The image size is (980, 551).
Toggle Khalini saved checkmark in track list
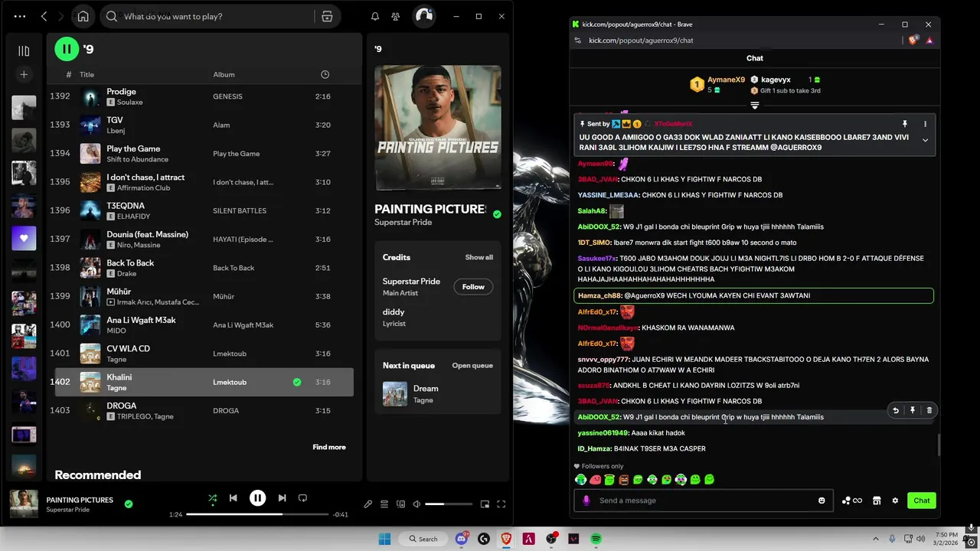point(297,382)
